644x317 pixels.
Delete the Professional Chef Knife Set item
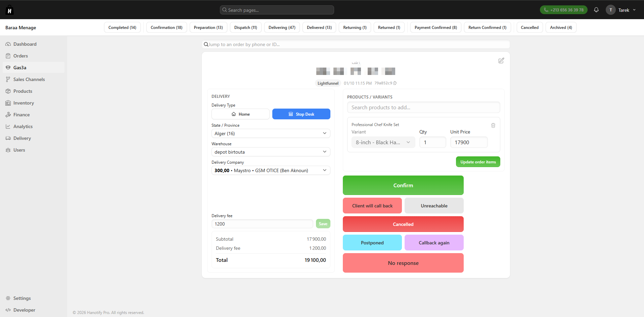(x=493, y=125)
